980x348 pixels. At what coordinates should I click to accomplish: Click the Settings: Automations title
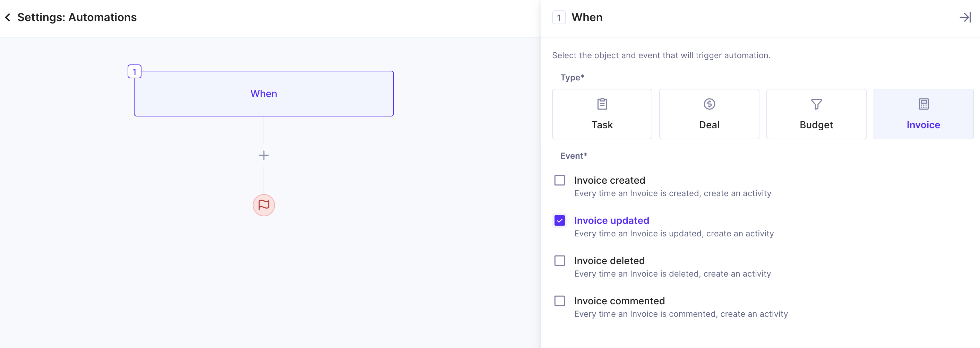click(x=77, y=17)
